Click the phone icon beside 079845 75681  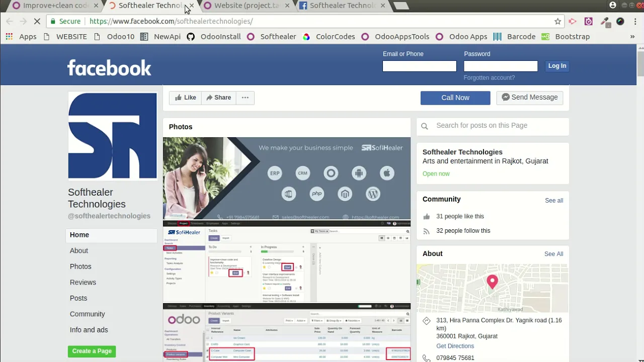click(427, 358)
